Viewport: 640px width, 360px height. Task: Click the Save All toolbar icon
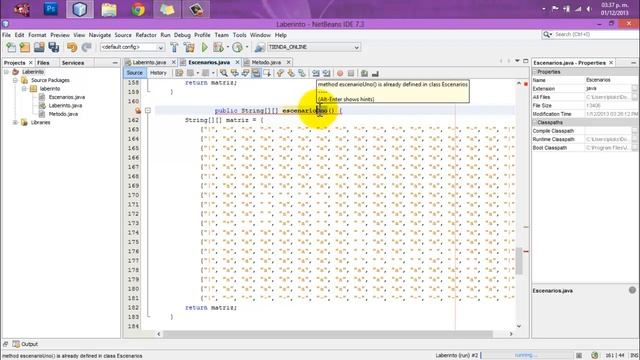tap(53, 47)
